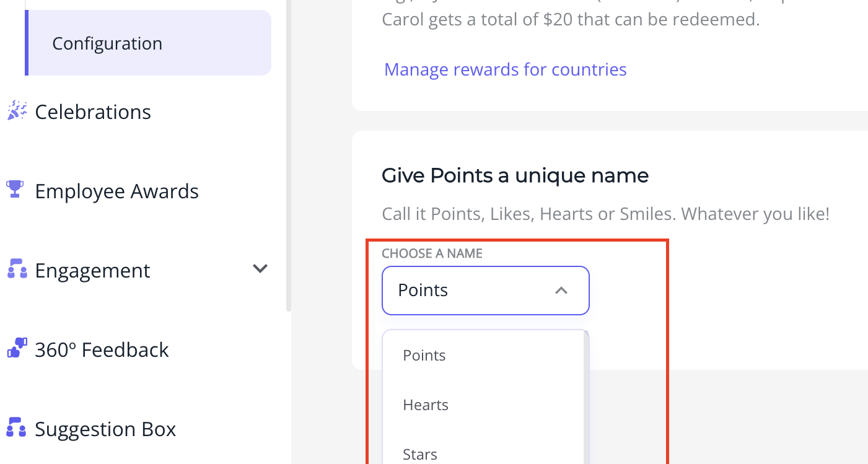The image size is (868, 464).
Task: Open the Employee Awards menu label
Action: 116,191
